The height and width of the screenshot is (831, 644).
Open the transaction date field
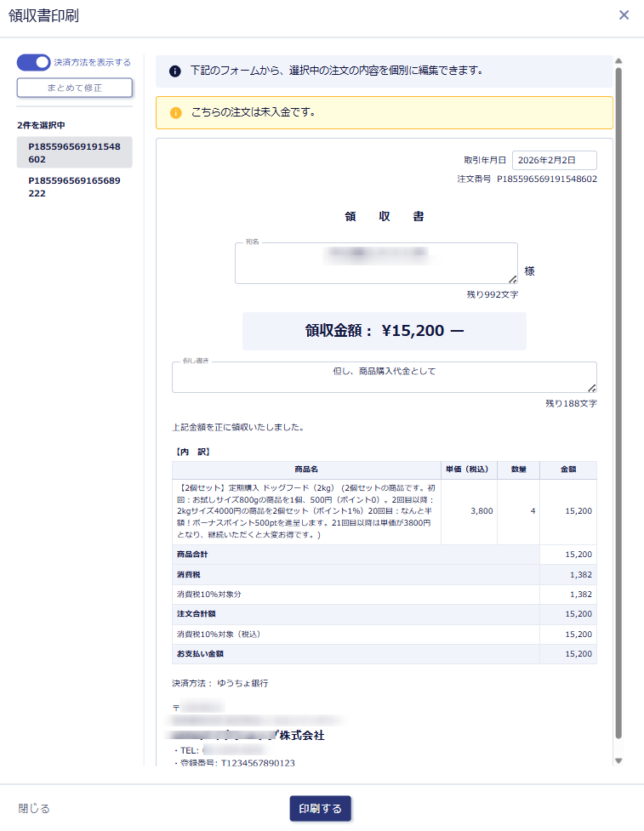click(x=554, y=160)
